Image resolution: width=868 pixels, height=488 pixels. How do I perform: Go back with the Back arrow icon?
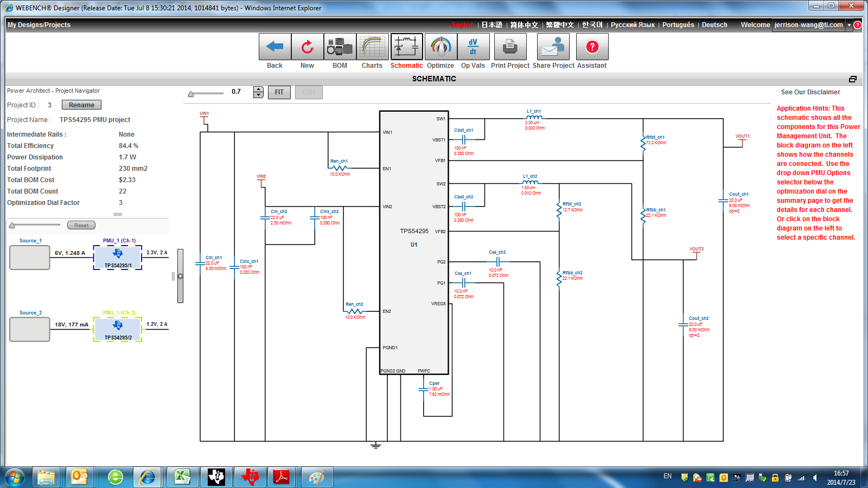(x=275, y=47)
